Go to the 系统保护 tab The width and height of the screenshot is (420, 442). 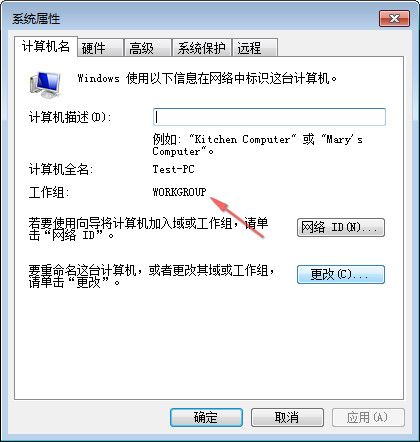point(201,48)
